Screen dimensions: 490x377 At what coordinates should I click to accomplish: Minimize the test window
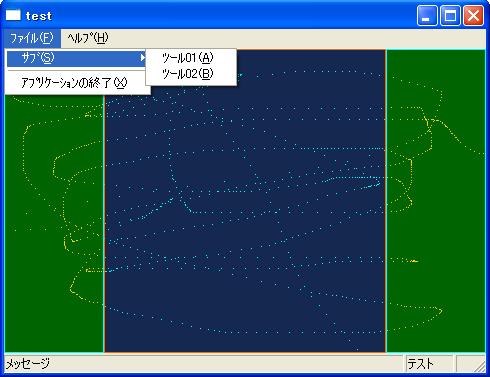(x=427, y=15)
